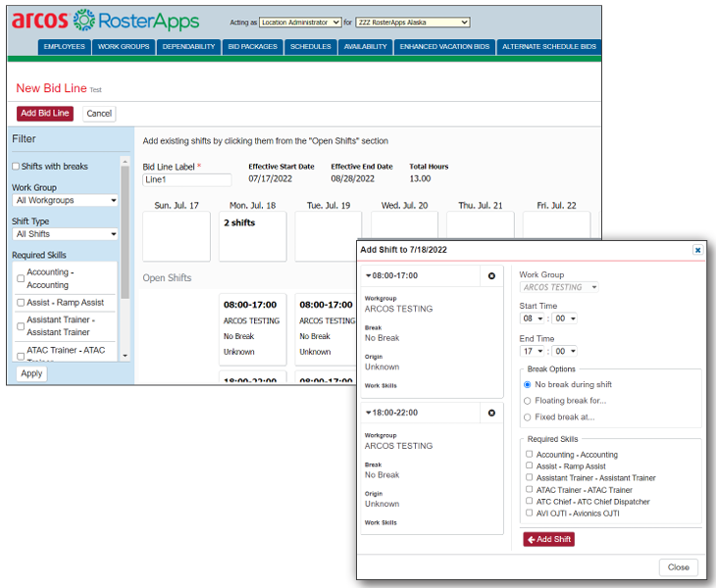Collapse the 08:00-17:00 shift panel
This screenshot has width=716, height=588.
click(368, 275)
